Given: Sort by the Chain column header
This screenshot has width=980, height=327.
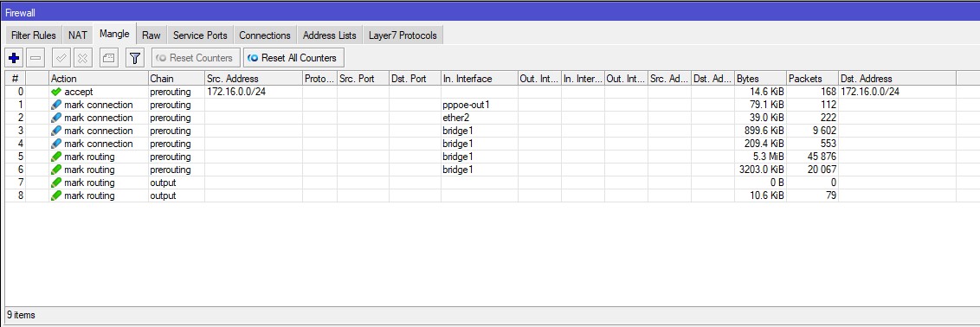Looking at the screenshot, I should [177, 79].
